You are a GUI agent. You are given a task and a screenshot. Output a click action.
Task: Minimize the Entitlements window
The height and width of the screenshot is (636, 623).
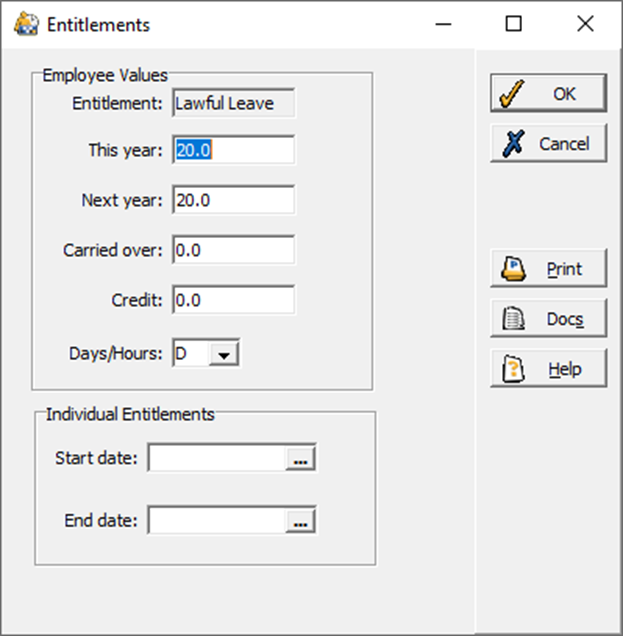pos(443,24)
